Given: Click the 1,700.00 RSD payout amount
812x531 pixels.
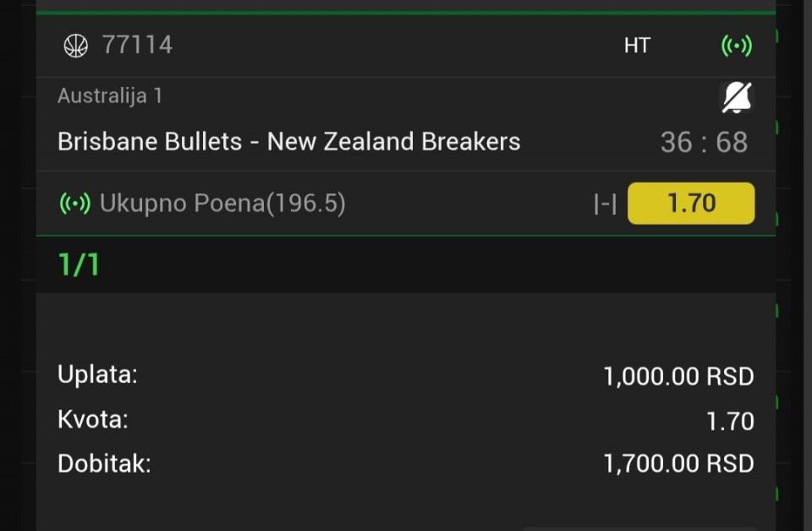Looking at the screenshot, I should pyautogui.click(x=678, y=464).
